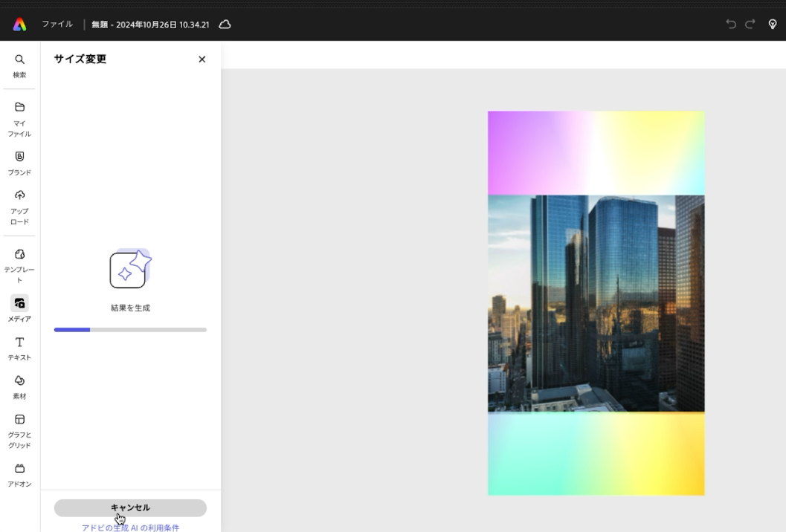This screenshot has width=786, height=532.
Task: Open the Search (検索) panel
Action: pos(19,65)
